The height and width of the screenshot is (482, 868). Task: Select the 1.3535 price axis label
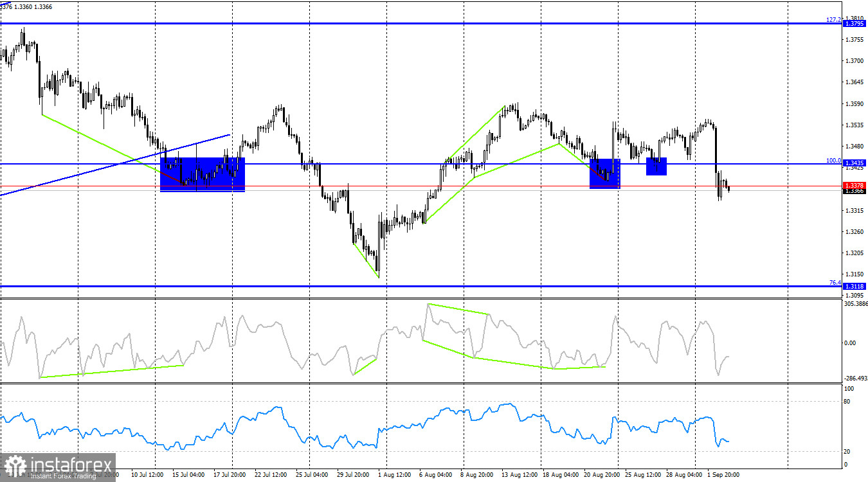(x=854, y=125)
